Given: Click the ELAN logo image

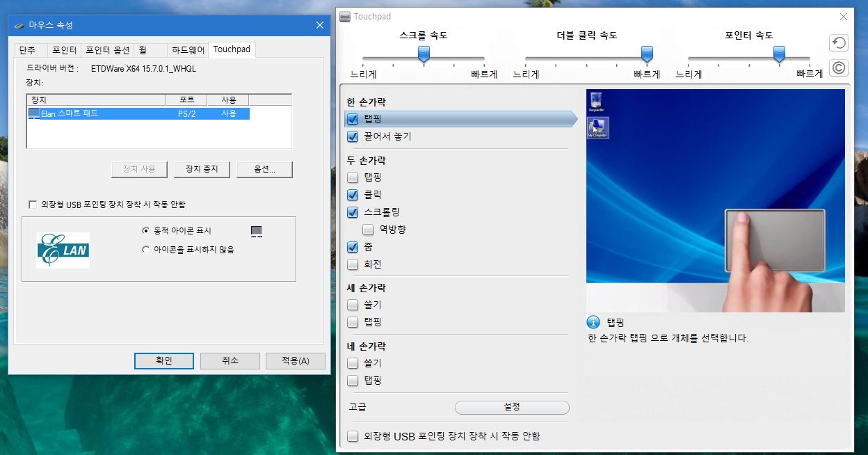Looking at the screenshot, I should pos(63,250).
